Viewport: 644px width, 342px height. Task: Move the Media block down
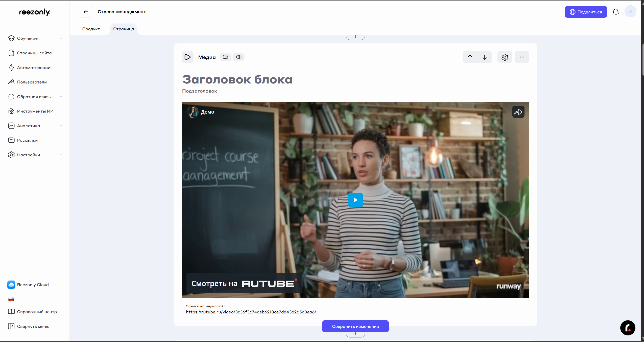[x=484, y=57]
